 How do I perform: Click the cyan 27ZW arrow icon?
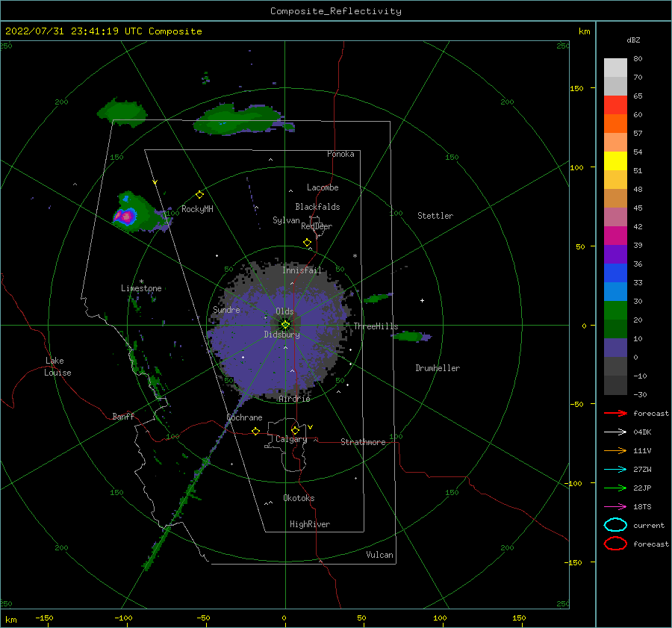[x=615, y=470]
